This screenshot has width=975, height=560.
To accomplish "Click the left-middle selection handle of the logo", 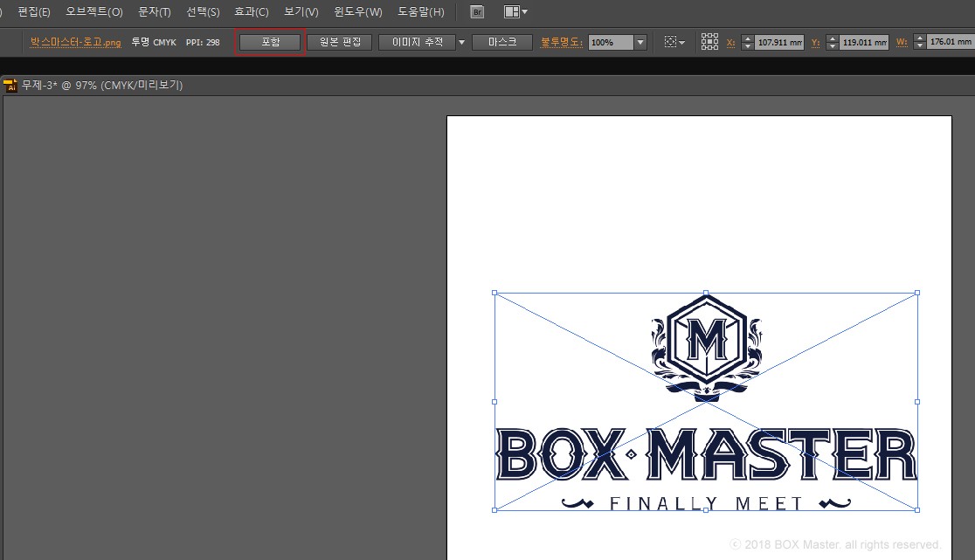I will (494, 402).
